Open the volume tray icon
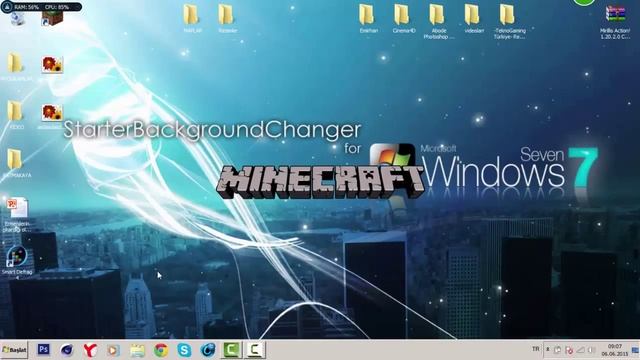 coord(591,350)
